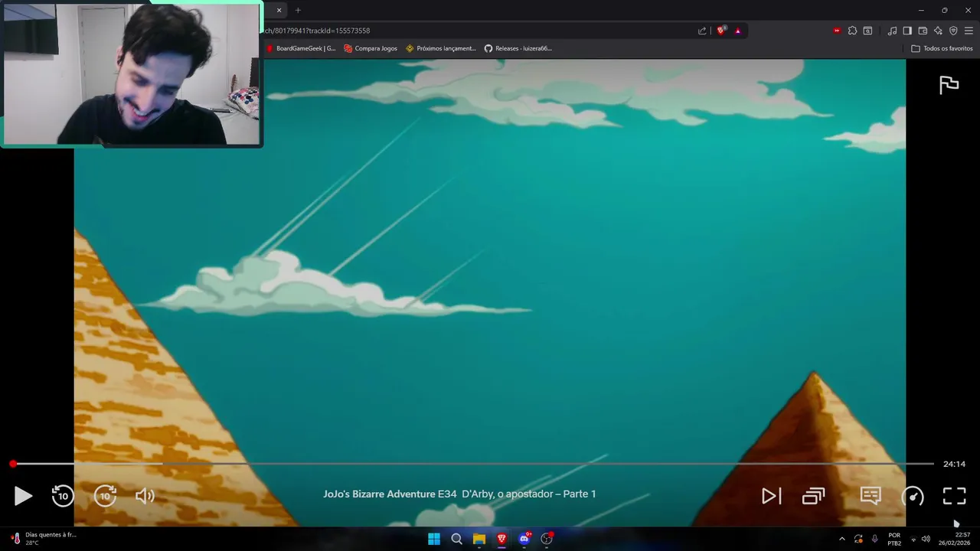The image size is (980, 551).
Task: Open GitHub Releases luizera66 bookmark
Action: (x=518, y=48)
